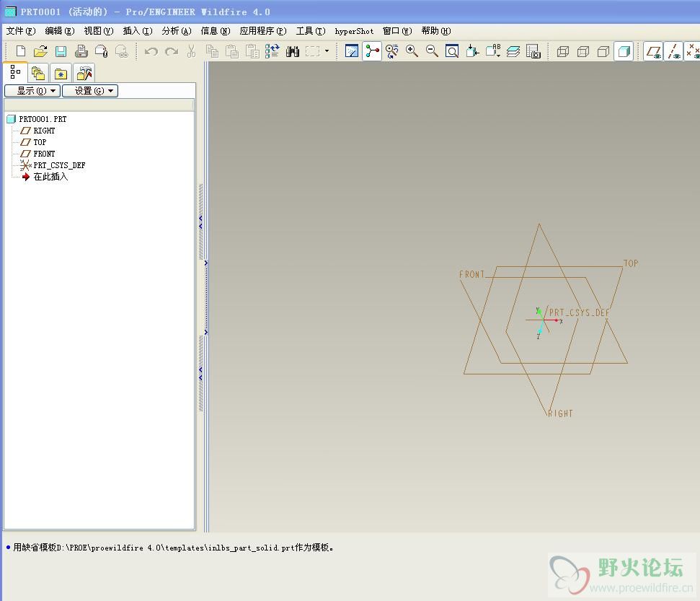Click the Copy icon in toolbar

coord(212,51)
